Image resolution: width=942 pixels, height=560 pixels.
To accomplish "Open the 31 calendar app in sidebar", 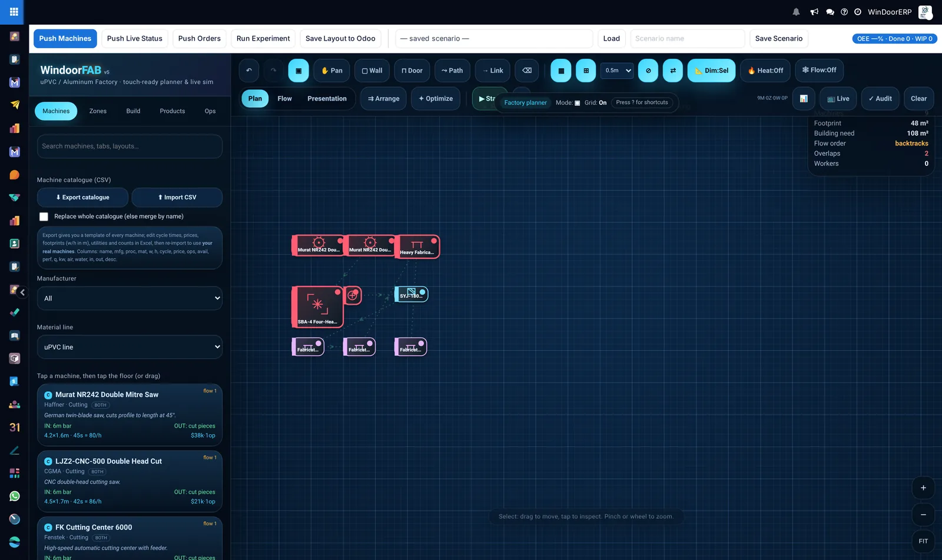I will (x=15, y=427).
